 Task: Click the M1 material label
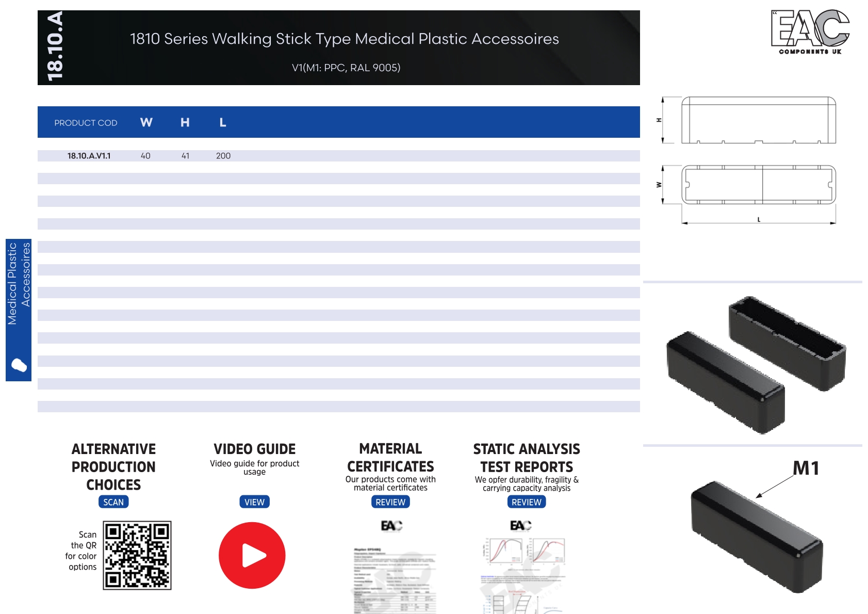click(x=806, y=468)
